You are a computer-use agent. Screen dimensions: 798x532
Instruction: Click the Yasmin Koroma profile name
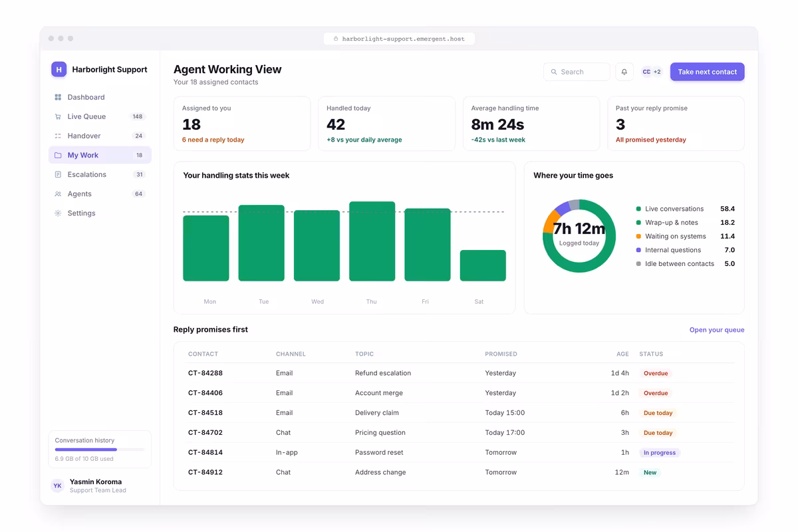coord(96,481)
